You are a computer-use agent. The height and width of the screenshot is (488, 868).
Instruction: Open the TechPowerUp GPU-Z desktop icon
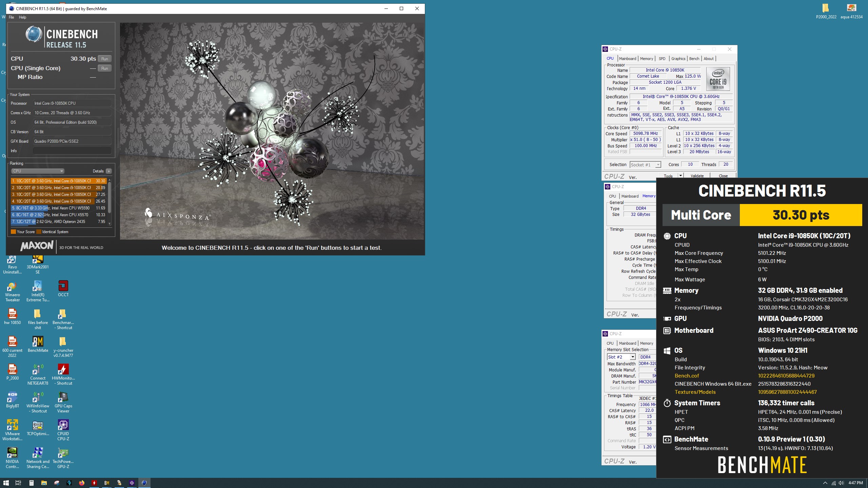click(x=63, y=458)
